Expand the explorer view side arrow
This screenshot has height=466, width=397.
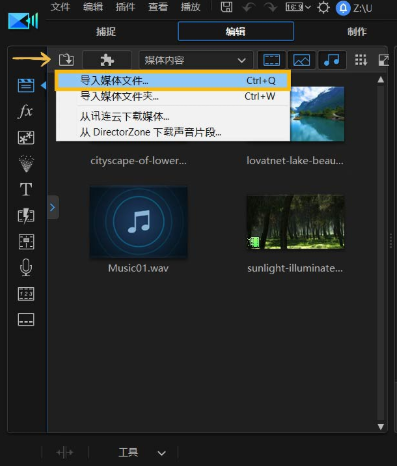pyautogui.click(x=53, y=207)
